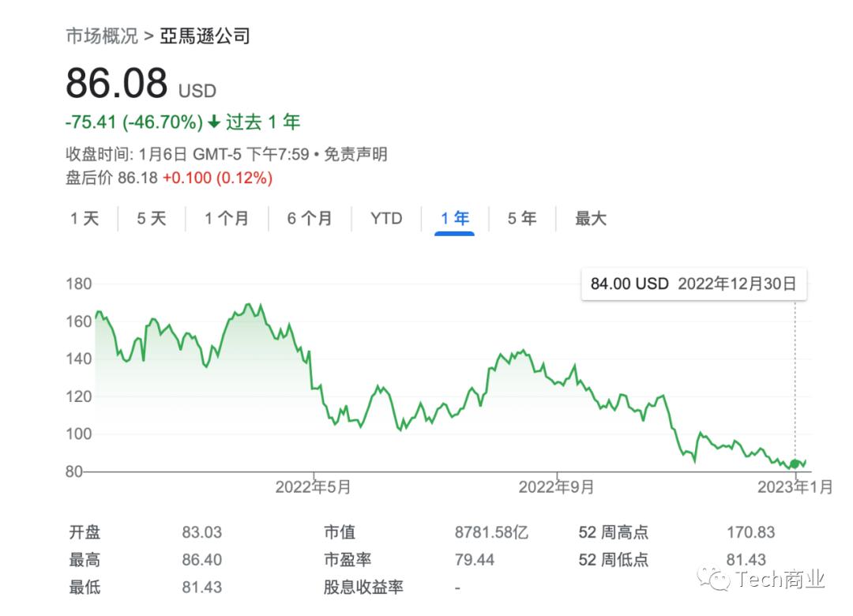Switch chart to YTD tab
This screenshot has width=853, height=616.
(386, 219)
